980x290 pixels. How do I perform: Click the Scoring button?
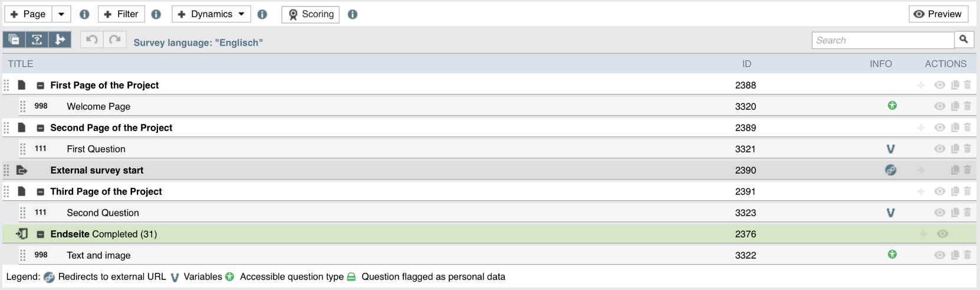[x=311, y=14]
